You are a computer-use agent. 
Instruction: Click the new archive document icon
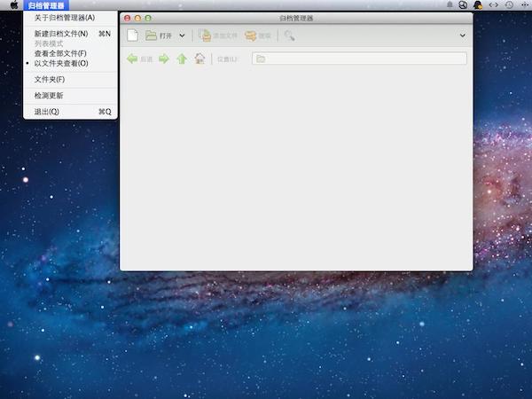click(132, 35)
